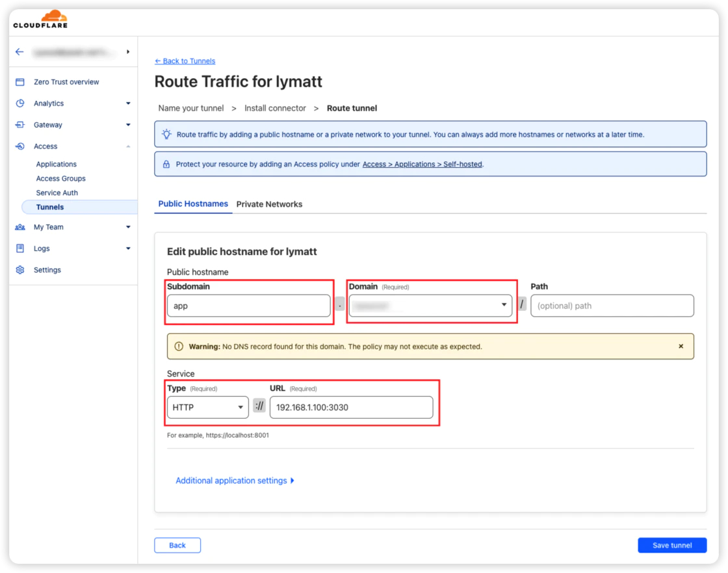This screenshot has height=573, width=728.
Task: Select the Public Hostnames tab
Action: pyautogui.click(x=193, y=204)
